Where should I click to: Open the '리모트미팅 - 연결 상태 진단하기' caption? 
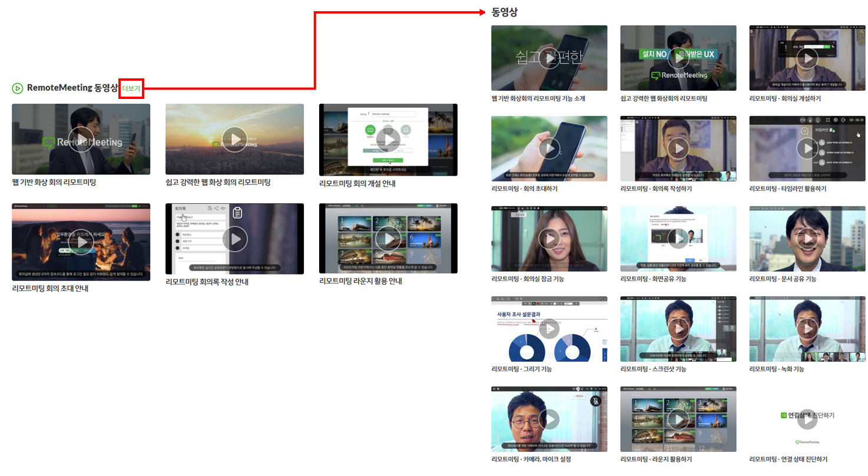click(789, 459)
